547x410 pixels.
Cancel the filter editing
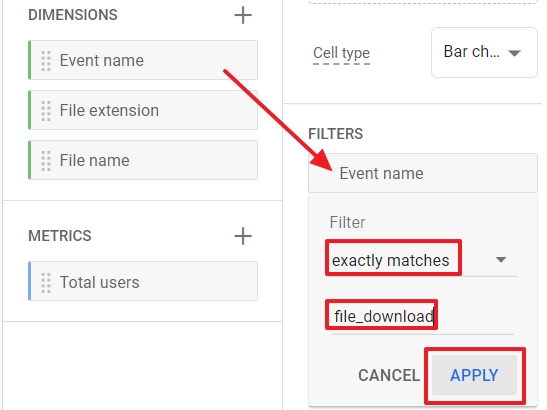coord(389,375)
